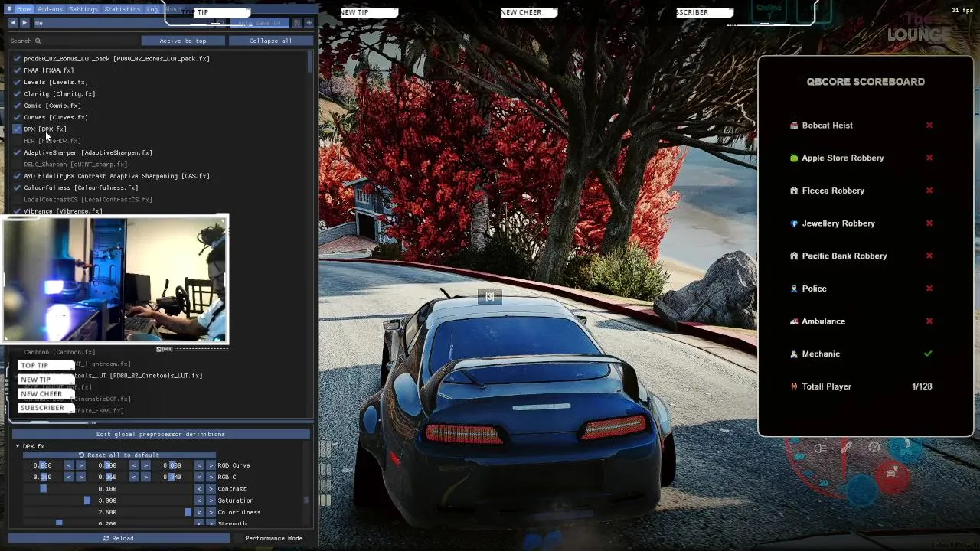Click the Active to top button

point(182,41)
